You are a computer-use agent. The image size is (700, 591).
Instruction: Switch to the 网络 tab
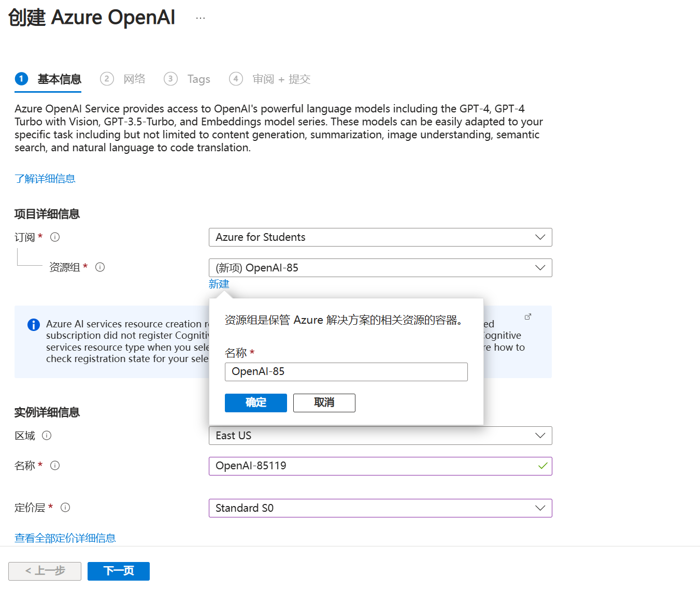[x=122, y=79]
